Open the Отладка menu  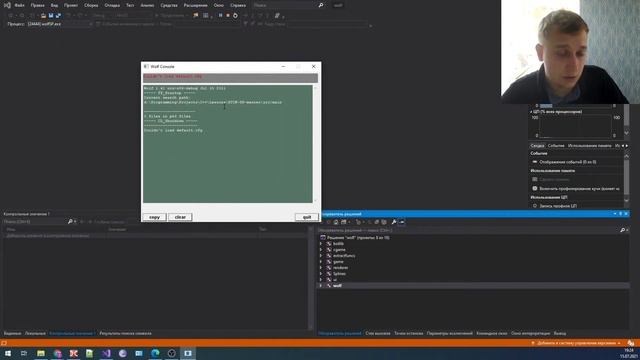click(112, 5)
